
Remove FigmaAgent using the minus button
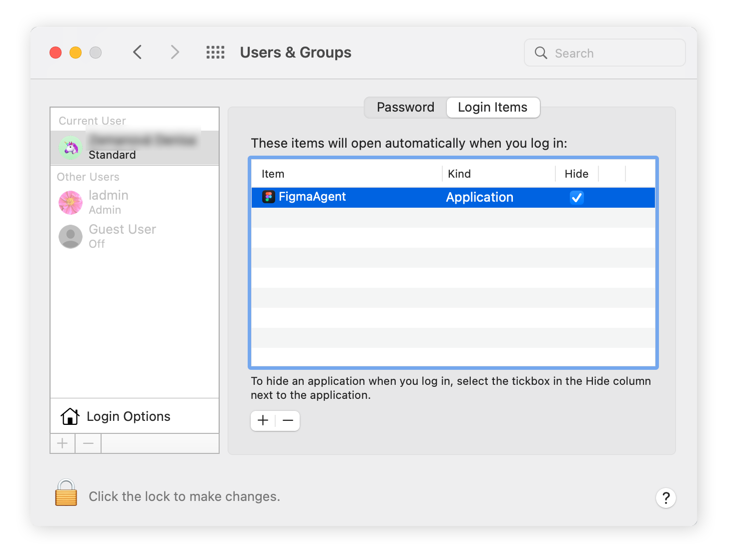pos(287,420)
